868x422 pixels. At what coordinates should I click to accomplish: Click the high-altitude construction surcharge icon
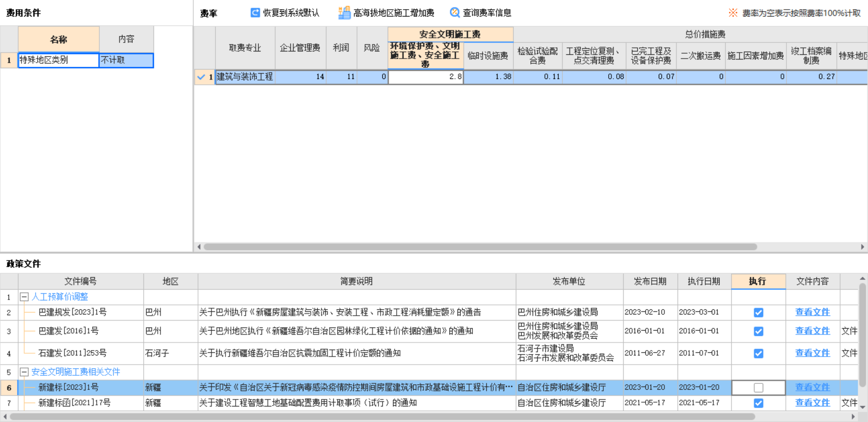344,12
